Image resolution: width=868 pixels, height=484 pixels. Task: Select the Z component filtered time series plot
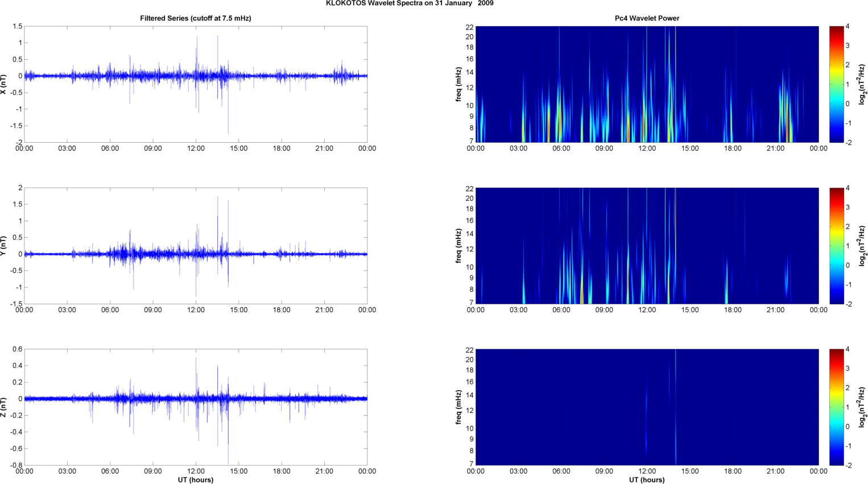pos(195,407)
